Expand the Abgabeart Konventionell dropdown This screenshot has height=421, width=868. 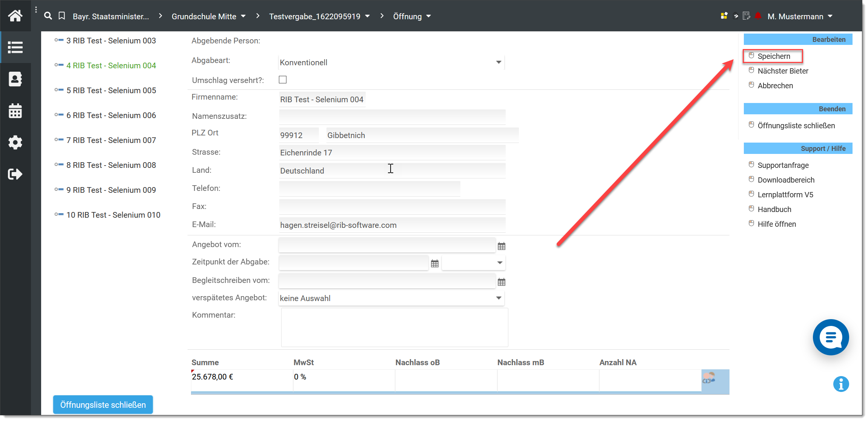(x=499, y=62)
